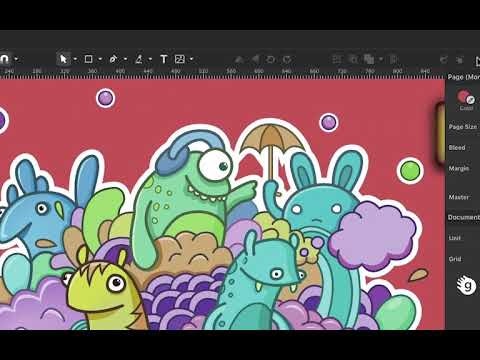
Task: Click the path boolean operations icon
Action: [369, 59]
